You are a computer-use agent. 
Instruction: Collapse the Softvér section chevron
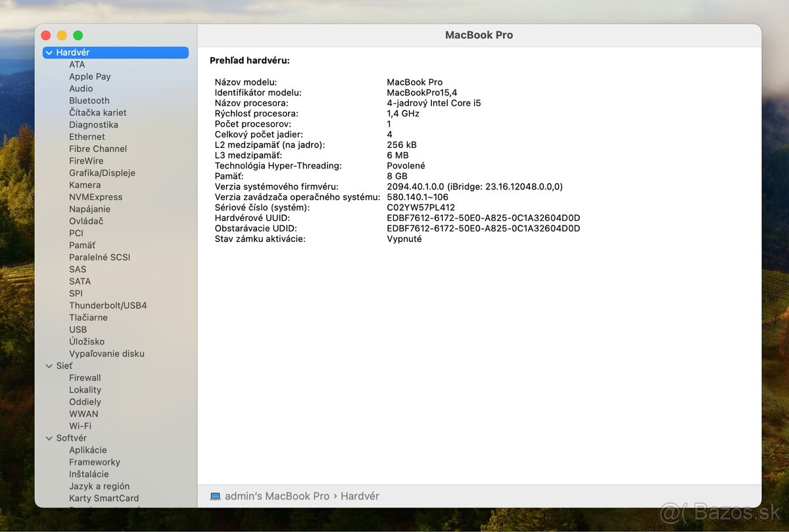tap(49, 438)
